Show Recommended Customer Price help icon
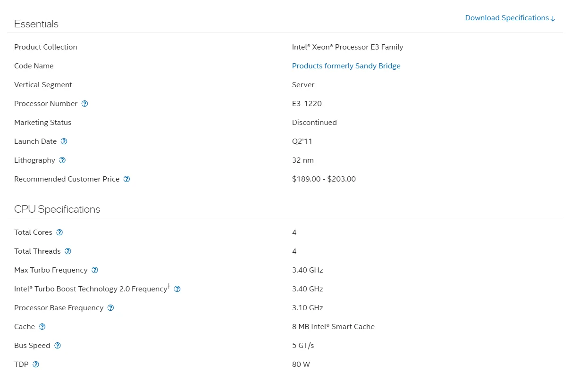The width and height of the screenshot is (588, 389). point(126,179)
